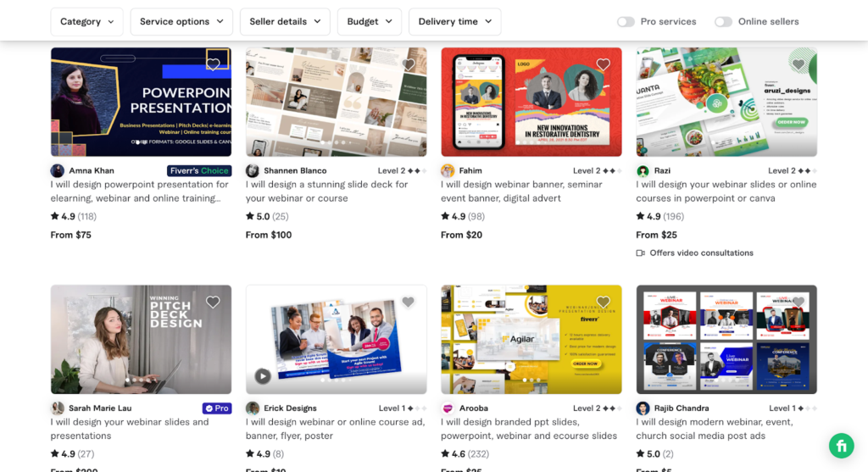Toggle Online sellers switch

point(724,21)
